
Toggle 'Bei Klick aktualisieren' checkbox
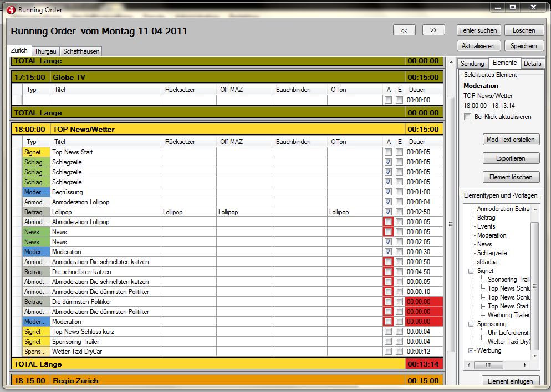point(468,117)
